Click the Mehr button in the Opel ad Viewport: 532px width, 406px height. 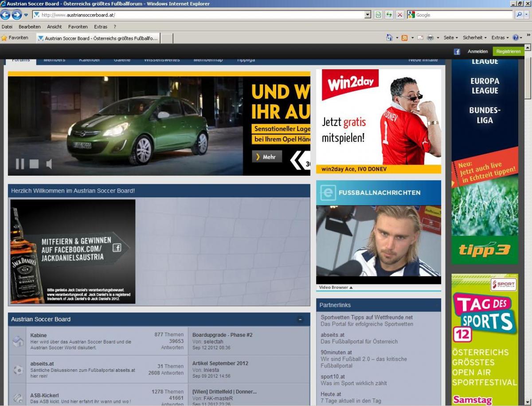coord(267,157)
